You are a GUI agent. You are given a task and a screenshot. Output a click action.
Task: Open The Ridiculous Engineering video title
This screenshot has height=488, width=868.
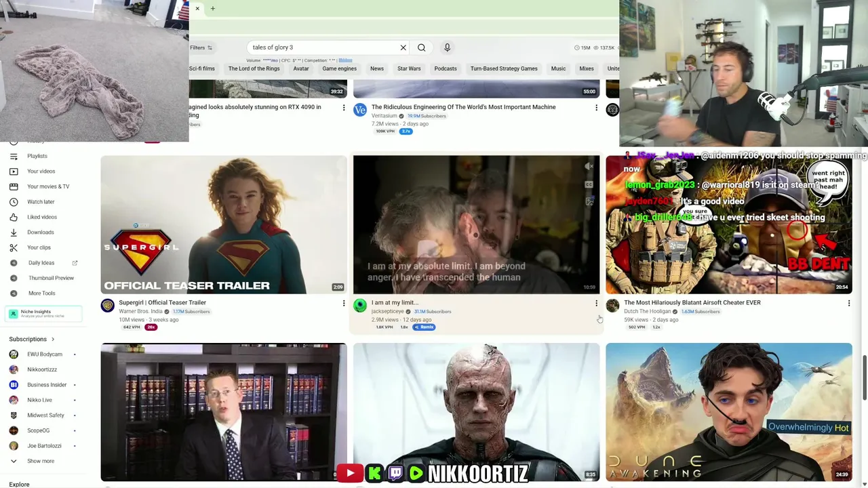[x=463, y=107]
